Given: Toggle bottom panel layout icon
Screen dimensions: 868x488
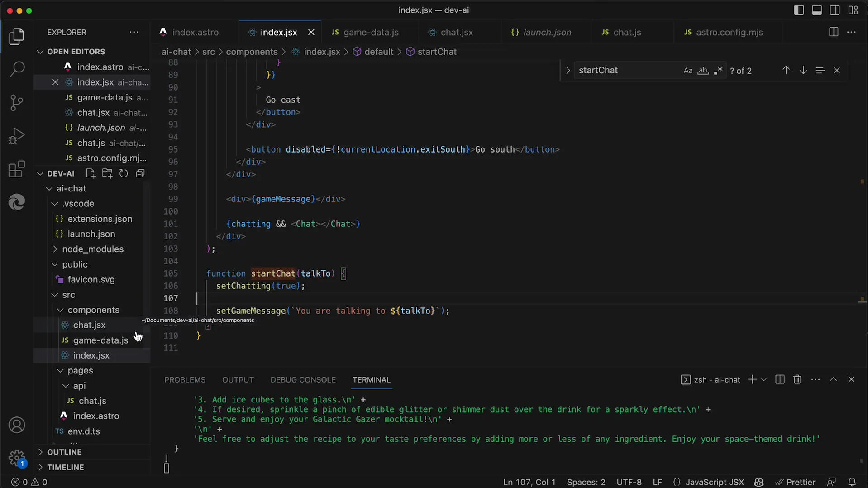Looking at the screenshot, I should click(817, 10).
